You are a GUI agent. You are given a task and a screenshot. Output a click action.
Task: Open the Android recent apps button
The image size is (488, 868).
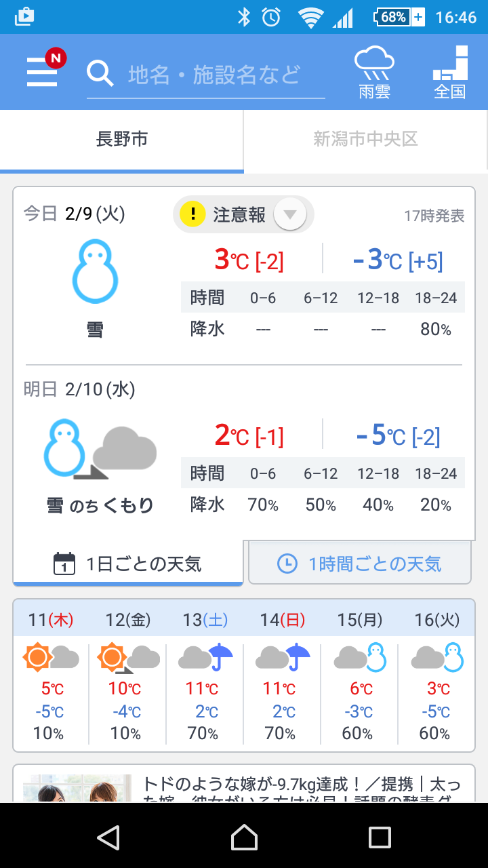[380, 837]
